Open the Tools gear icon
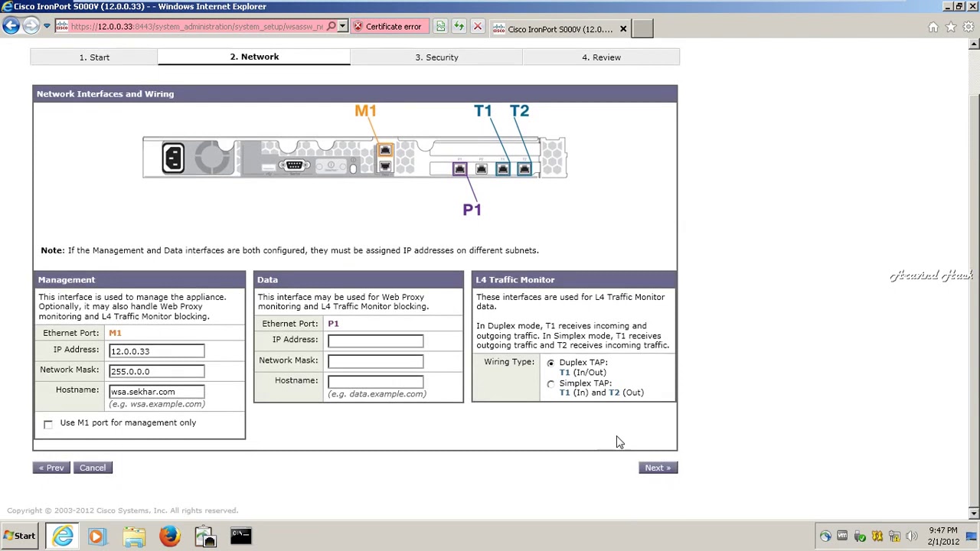 coord(969,28)
